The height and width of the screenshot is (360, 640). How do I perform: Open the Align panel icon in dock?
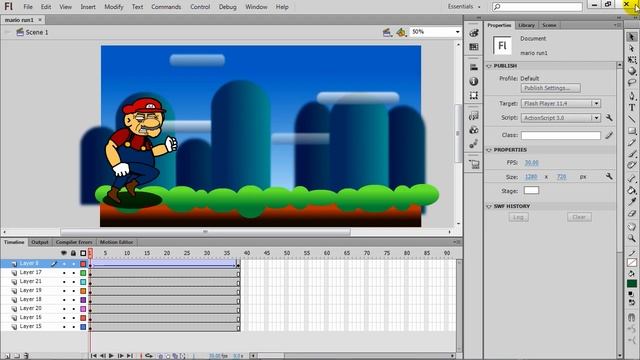coord(473,67)
